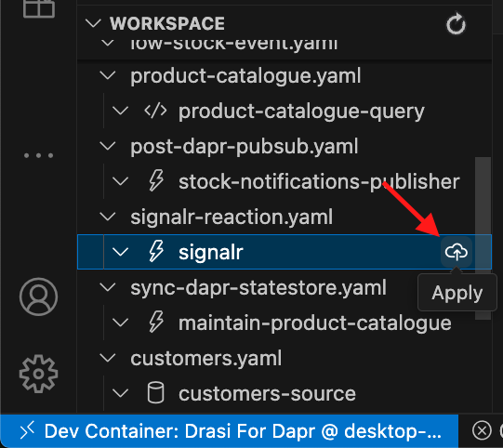503x448 pixels.
Task: Collapse the product-catalogue-query chevron
Action: [120, 111]
